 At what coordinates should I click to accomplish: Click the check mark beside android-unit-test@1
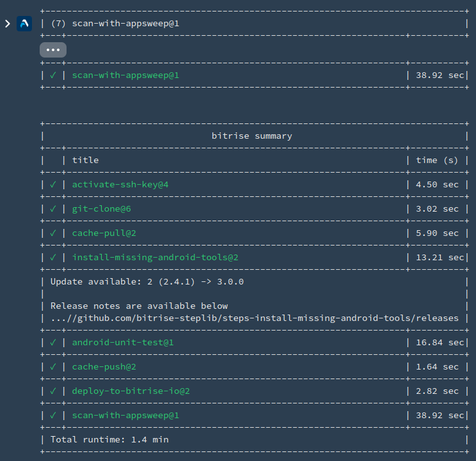(53, 343)
